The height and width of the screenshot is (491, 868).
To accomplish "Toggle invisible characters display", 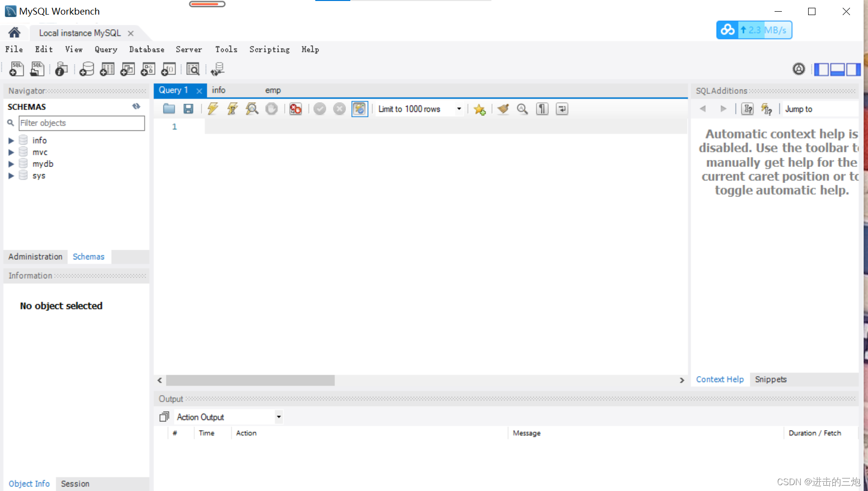I will (x=542, y=109).
